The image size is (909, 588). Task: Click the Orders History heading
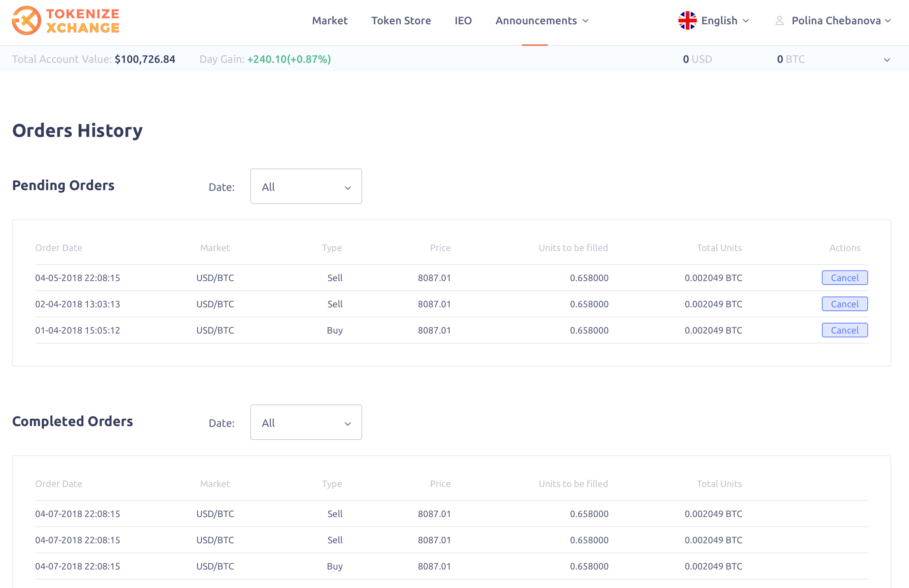click(78, 130)
